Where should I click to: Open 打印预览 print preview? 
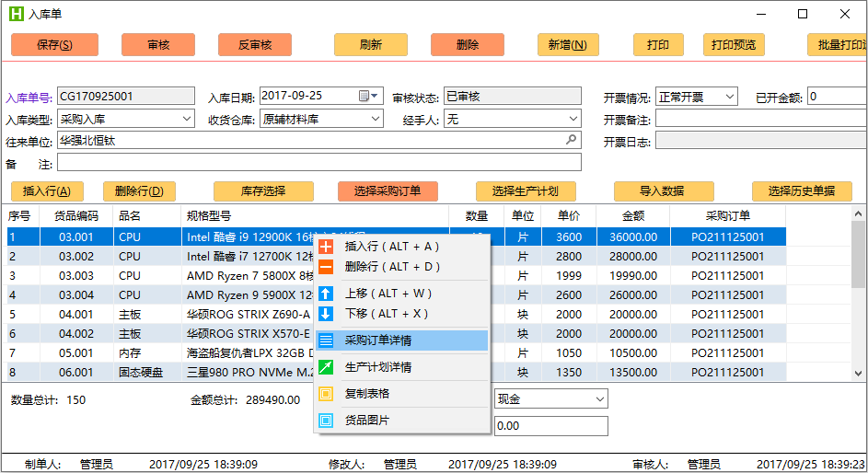tap(734, 45)
